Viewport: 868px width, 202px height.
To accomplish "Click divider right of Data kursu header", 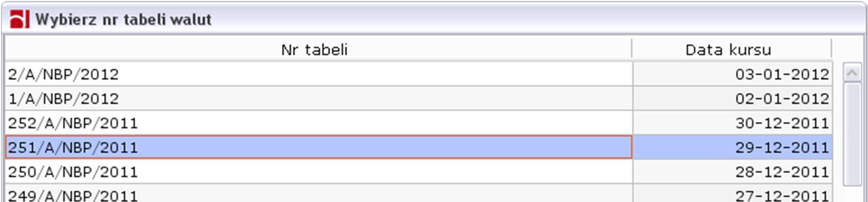I will pos(831,49).
